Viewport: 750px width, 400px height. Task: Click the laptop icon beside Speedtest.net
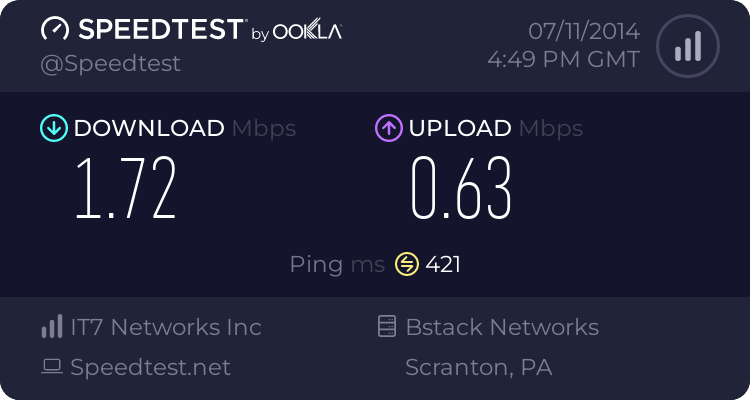(x=51, y=367)
